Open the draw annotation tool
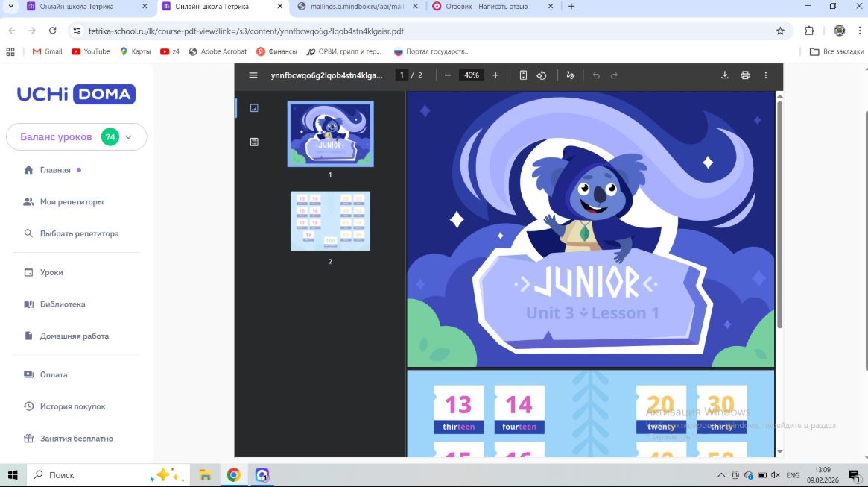The image size is (868, 487). point(570,75)
